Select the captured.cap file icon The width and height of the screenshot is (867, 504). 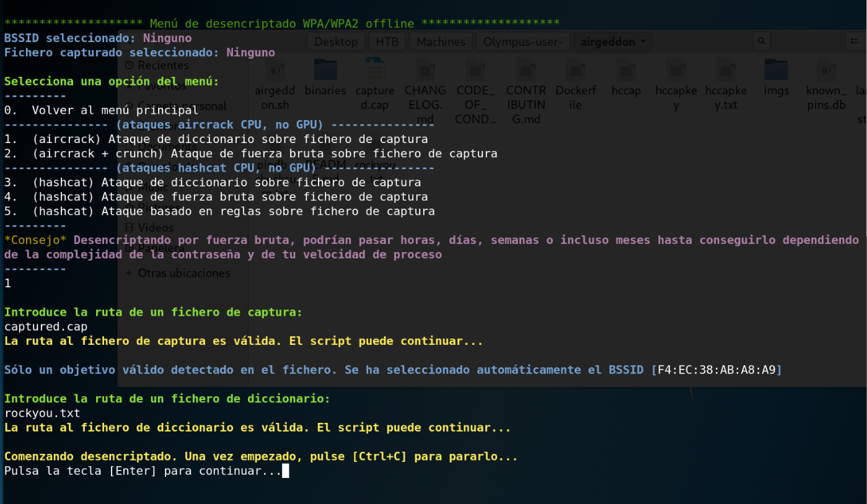pos(375,70)
